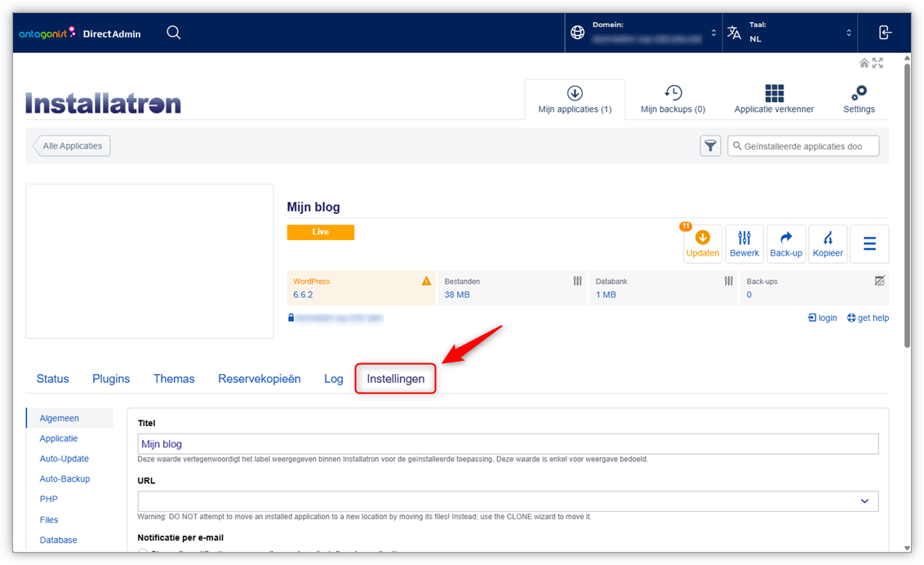Click the WordPress warning triangle icon
924x565 pixels.
[426, 281]
